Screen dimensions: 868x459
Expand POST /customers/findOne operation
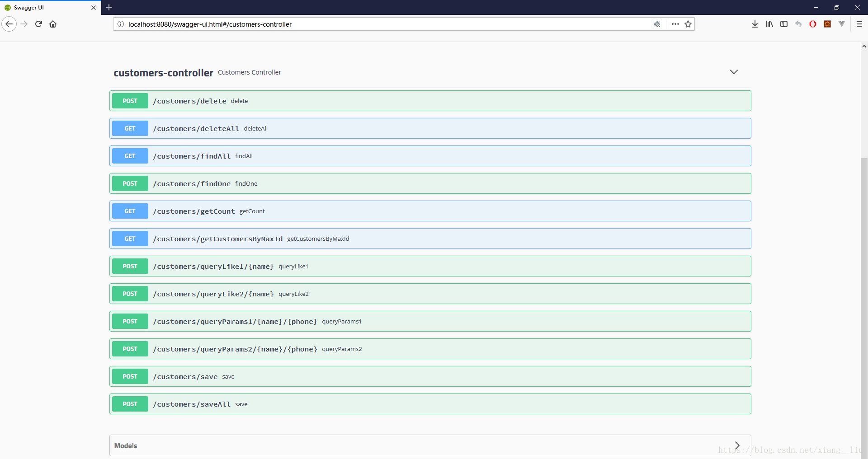(430, 183)
